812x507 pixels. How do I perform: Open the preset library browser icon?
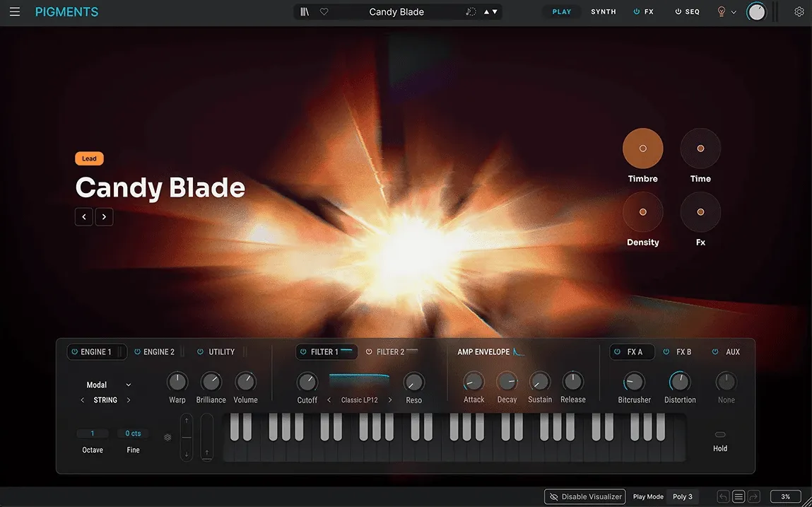pyautogui.click(x=305, y=11)
